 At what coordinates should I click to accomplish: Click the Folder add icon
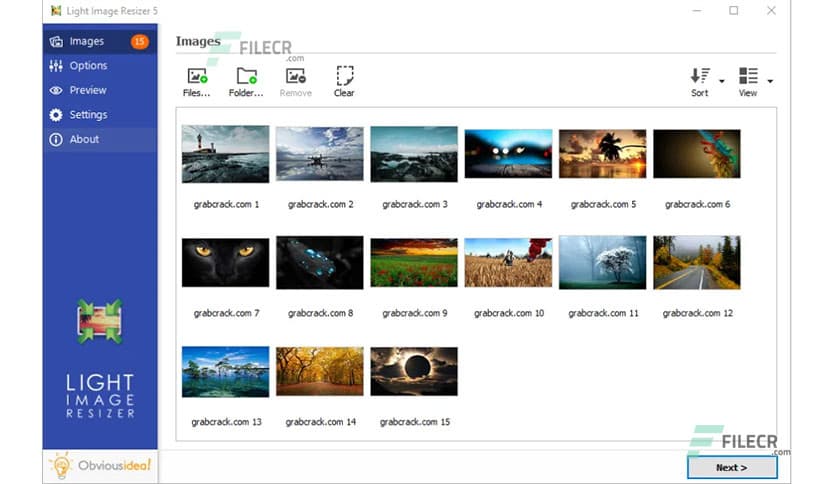[x=246, y=76]
